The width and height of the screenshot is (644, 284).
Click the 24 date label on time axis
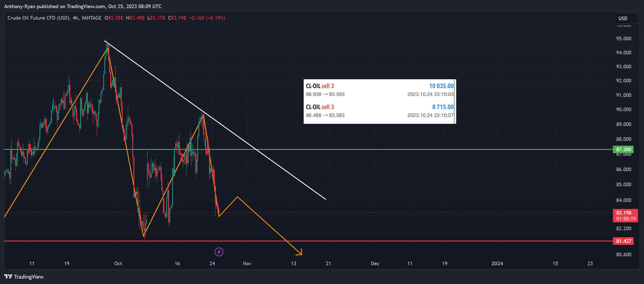click(212, 264)
